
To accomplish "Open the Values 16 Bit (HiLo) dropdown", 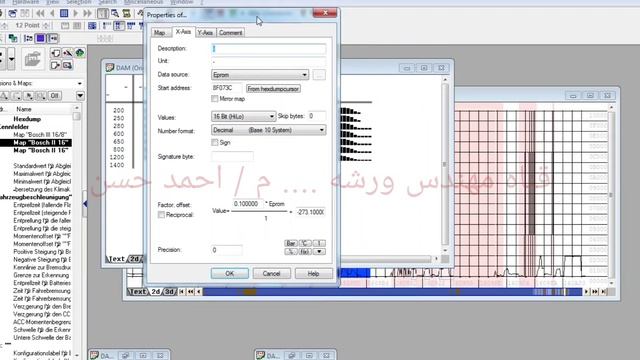I will tap(243, 117).
